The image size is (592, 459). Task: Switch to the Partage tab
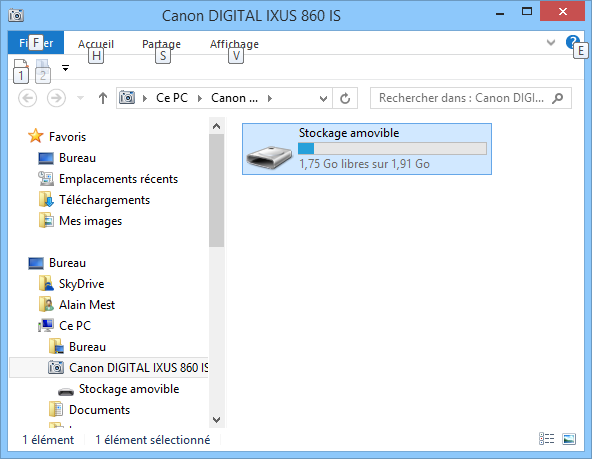click(x=161, y=44)
